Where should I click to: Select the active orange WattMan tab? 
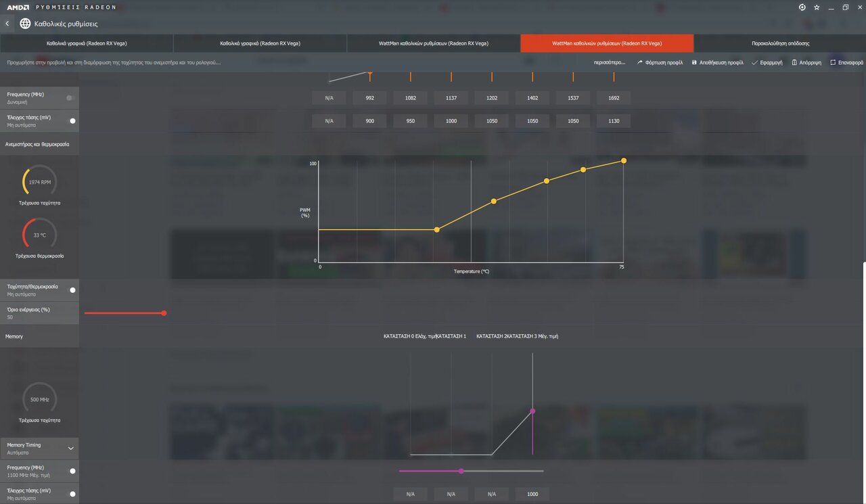pos(607,43)
